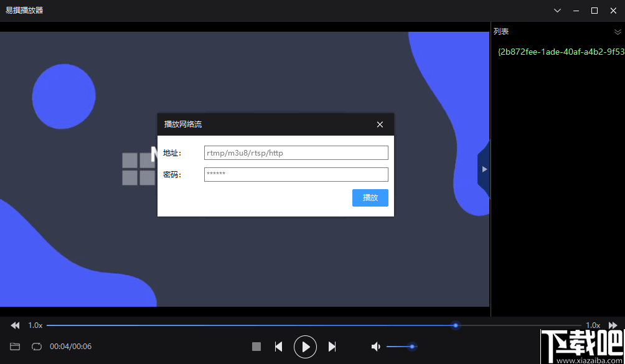Start playback with round play button

(x=305, y=347)
